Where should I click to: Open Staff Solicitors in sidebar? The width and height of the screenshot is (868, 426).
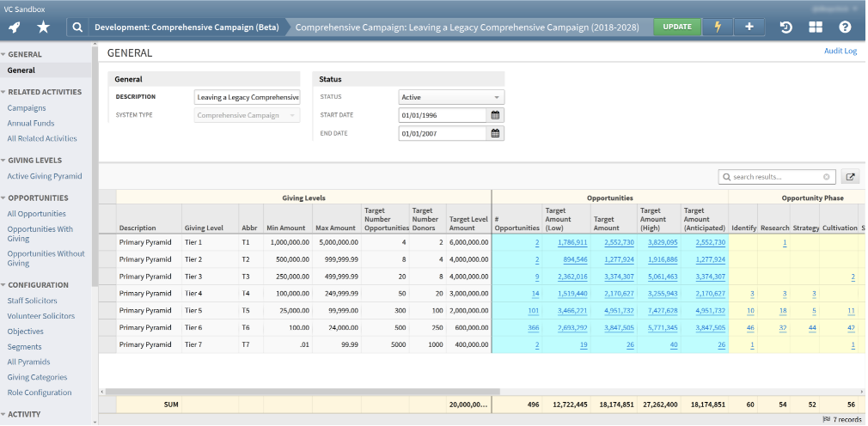coord(32,301)
